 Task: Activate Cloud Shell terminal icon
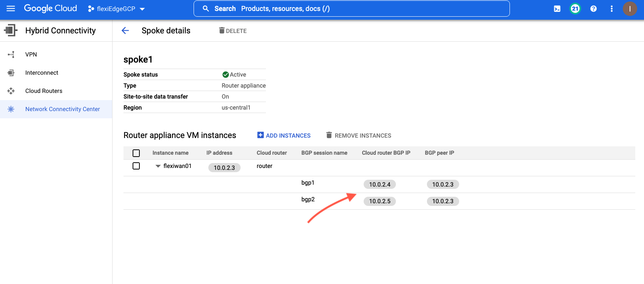tap(557, 9)
